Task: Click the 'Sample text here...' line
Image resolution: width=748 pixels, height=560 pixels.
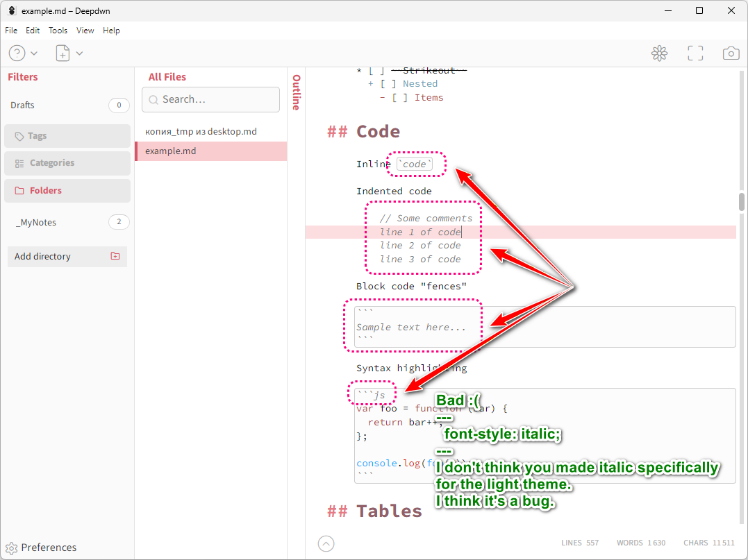Action: point(410,328)
